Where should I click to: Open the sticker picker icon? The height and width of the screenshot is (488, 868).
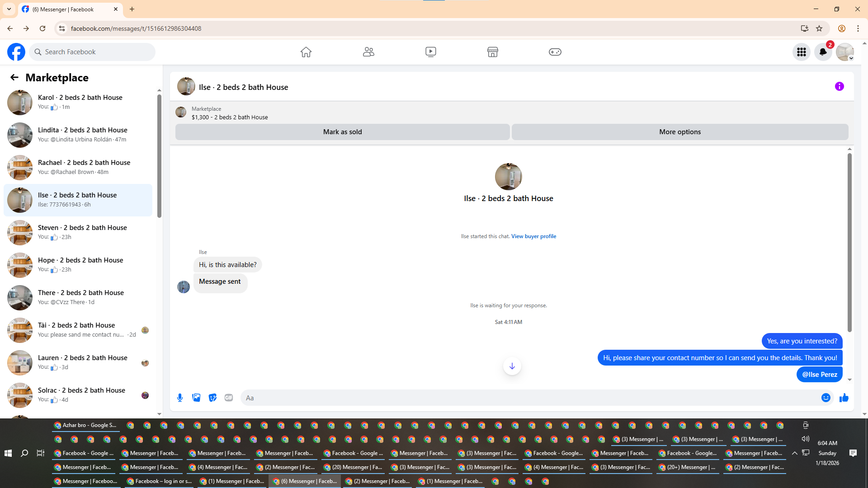pyautogui.click(x=212, y=398)
